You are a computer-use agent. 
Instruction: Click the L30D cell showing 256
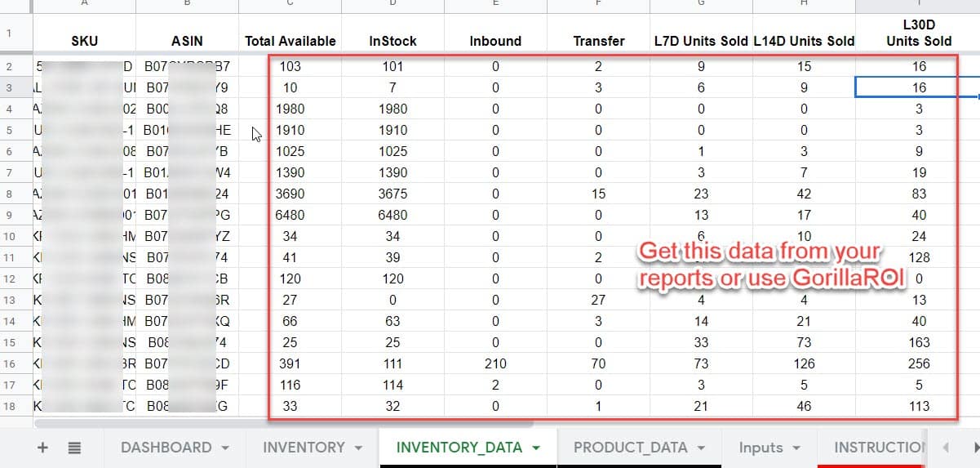click(919, 363)
